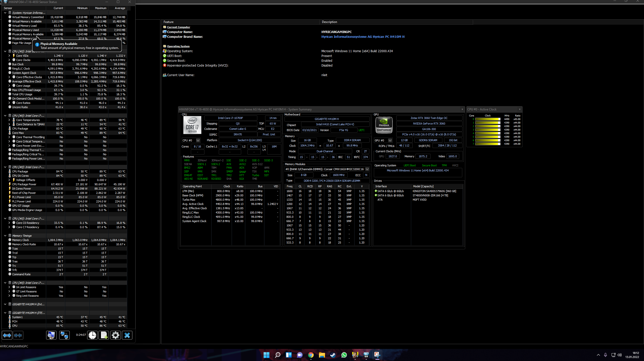
Task: Expand the Core Clocks row
Action: click(x=9, y=60)
